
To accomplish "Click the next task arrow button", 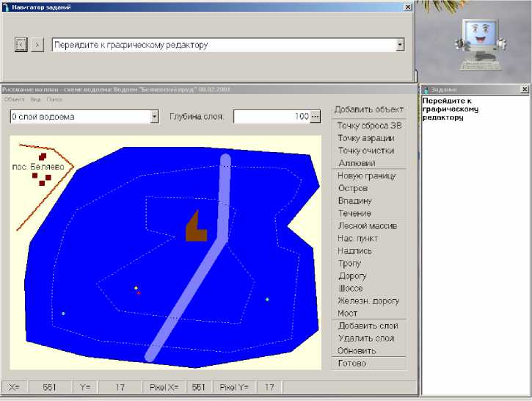I will point(39,45).
